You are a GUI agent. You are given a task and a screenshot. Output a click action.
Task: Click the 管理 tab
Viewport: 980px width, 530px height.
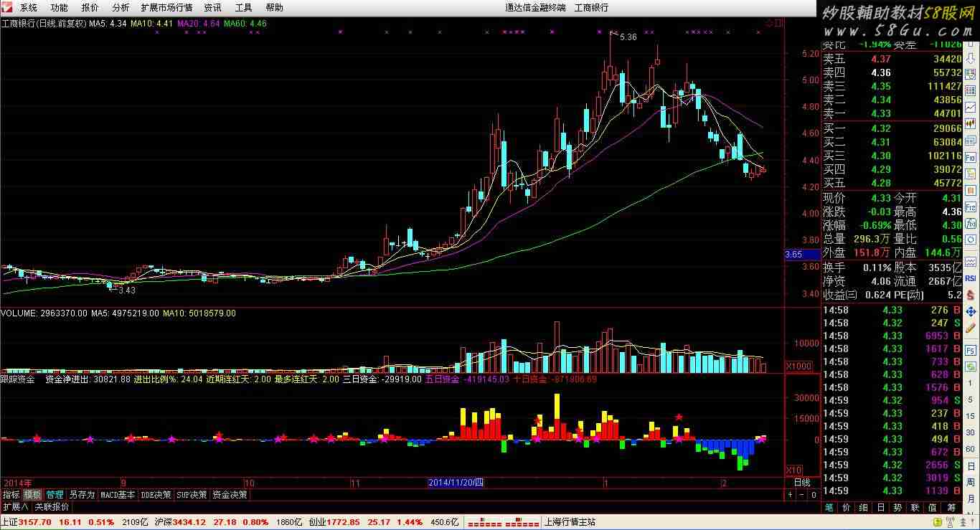click(55, 495)
